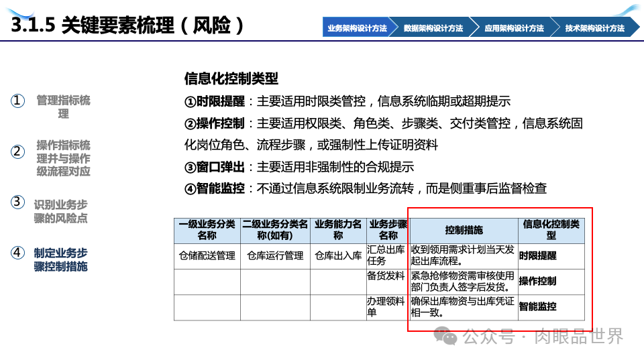
Task: Click the cell 紧急抢修物资需审核使用部门负责人签字后发货
Action: pos(464,282)
